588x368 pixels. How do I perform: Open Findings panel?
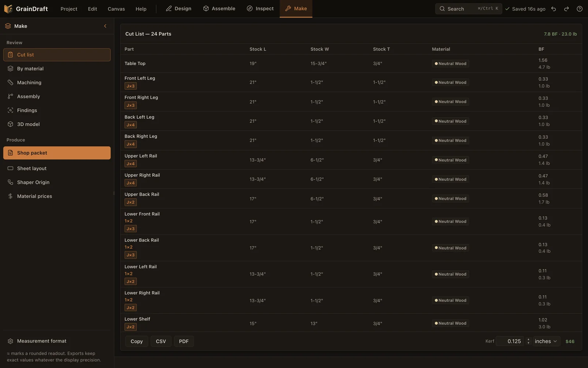57,110
